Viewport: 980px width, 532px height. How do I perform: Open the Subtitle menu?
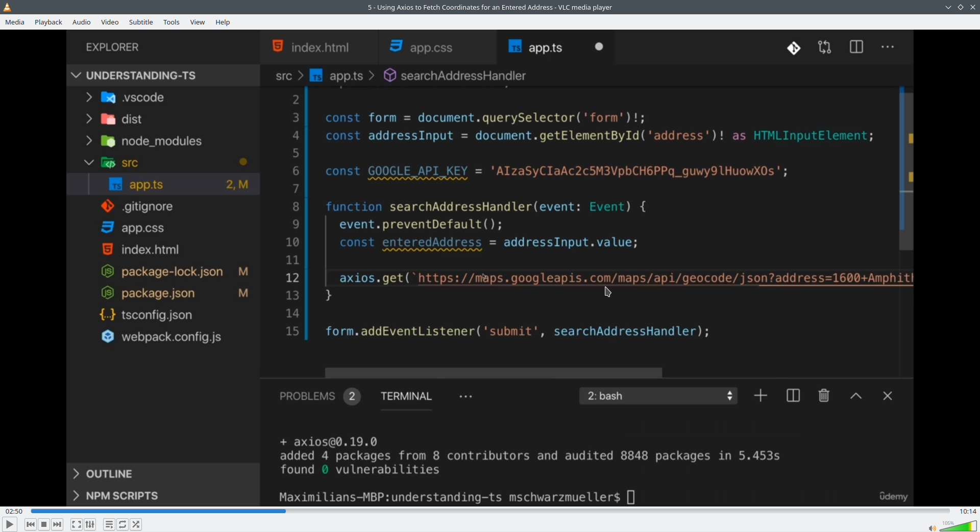141,22
